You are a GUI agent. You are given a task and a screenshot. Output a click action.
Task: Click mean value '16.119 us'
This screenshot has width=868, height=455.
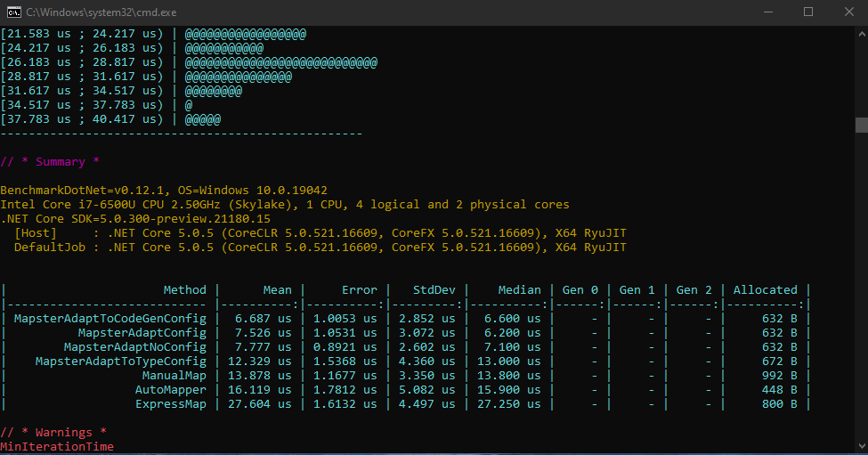coord(260,390)
